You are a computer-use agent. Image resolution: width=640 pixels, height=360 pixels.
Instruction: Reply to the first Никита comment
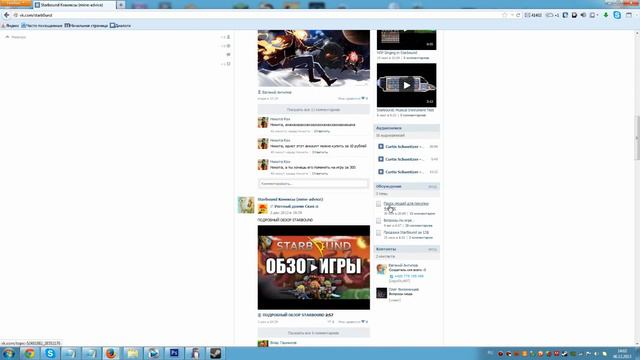(x=322, y=131)
